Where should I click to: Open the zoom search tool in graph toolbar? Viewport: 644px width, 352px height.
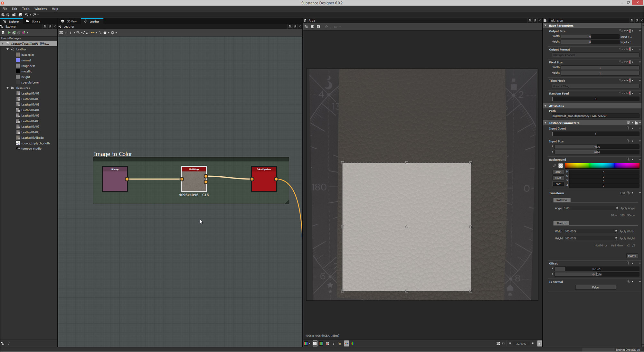coord(78,32)
